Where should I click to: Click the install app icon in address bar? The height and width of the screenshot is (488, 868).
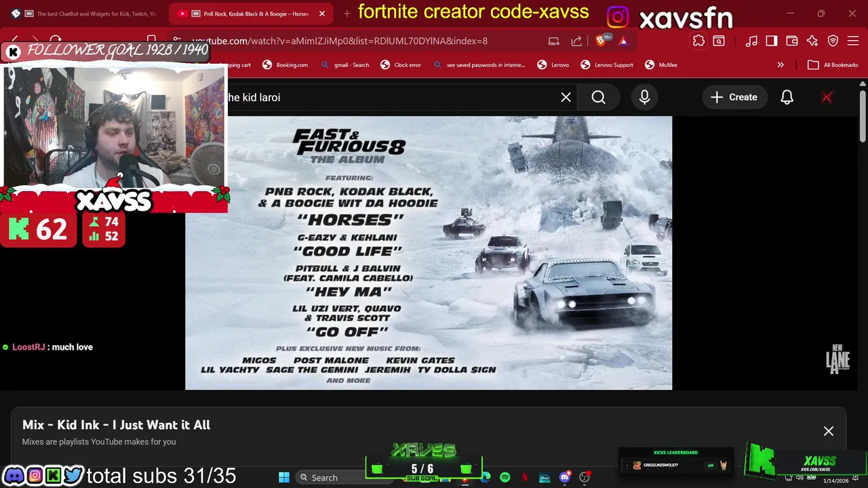point(554,41)
